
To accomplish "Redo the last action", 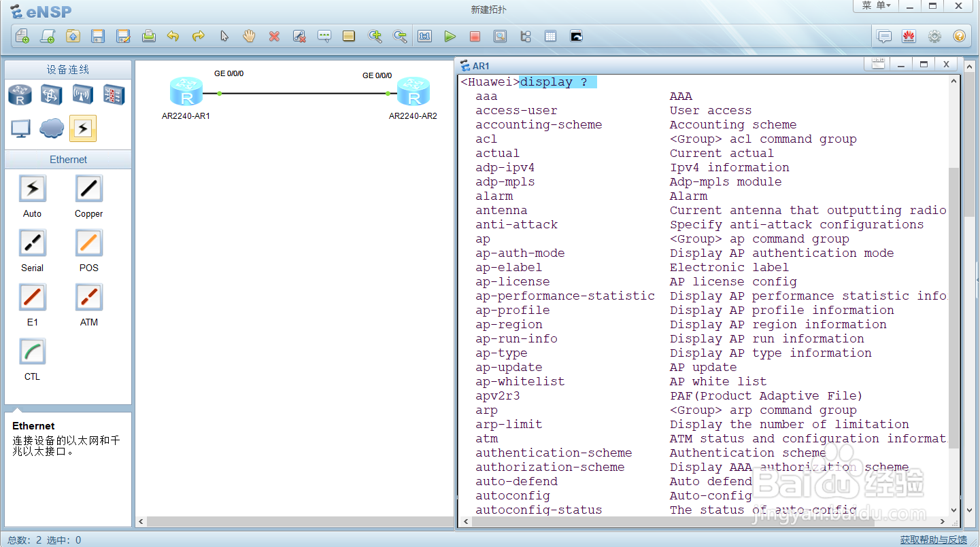I will point(199,36).
